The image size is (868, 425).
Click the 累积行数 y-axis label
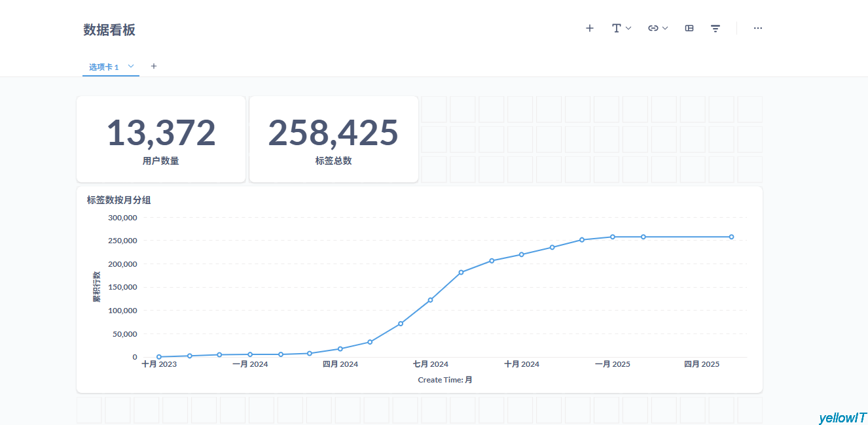[x=96, y=286]
